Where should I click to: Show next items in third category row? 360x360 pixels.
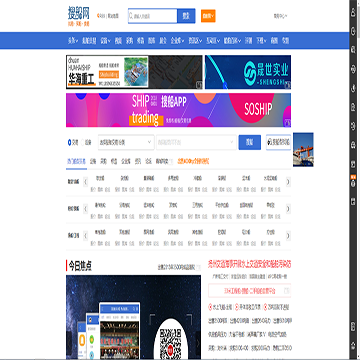(288, 236)
